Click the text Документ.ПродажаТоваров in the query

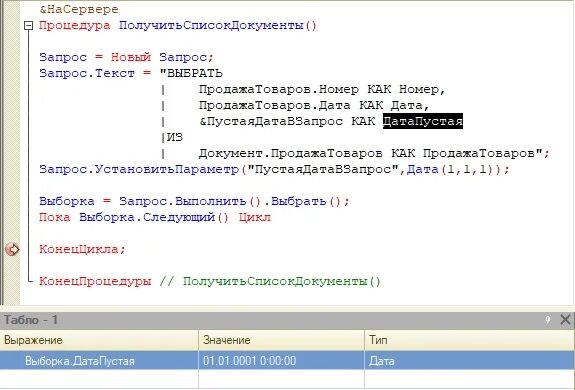(x=290, y=153)
